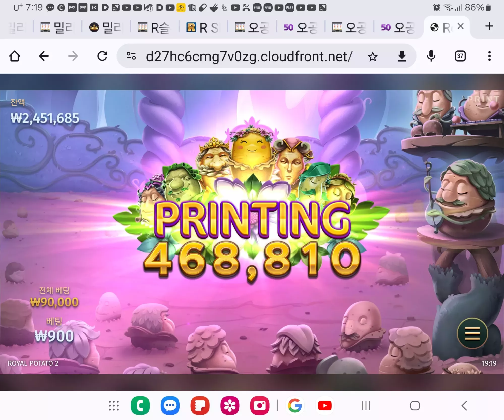504x420 pixels.
Task: Tap the Android back navigation button
Action: [464, 406]
